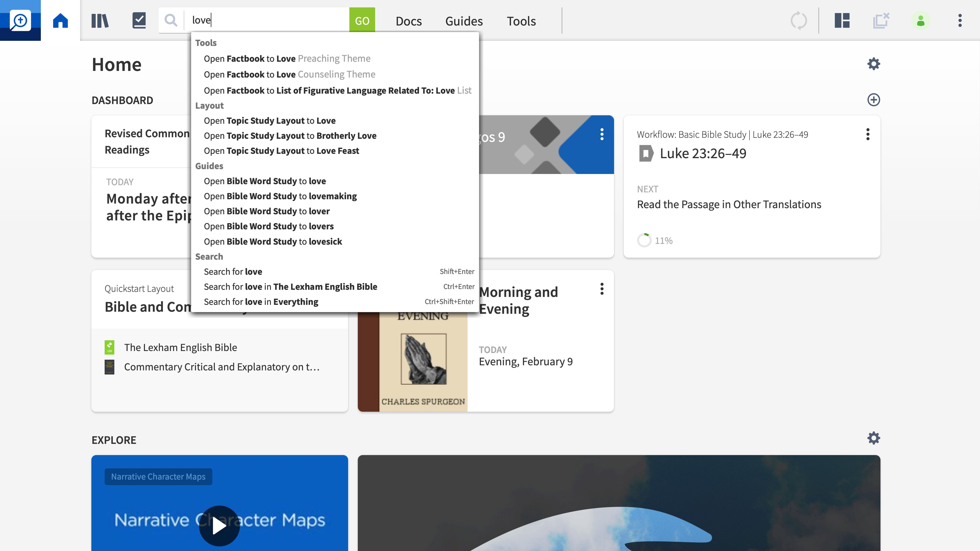
Task: Open Evening, February 9 reading
Action: tap(526, 362)
